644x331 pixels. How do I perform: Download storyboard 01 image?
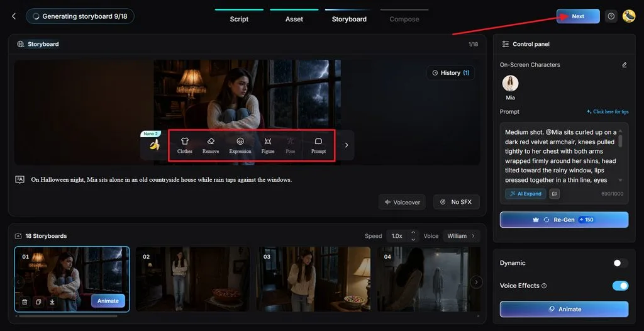(x=52, y=302)
